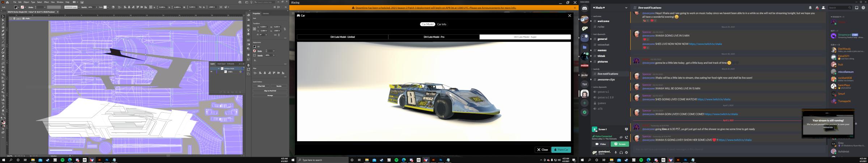Expand Xhaiia server dropdown menu
The width and height of the screenshot is (868, 163).
click(626, 8)
